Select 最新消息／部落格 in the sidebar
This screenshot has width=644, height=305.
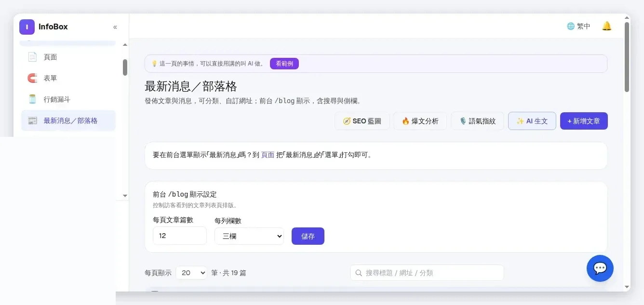tap(68, 120)
